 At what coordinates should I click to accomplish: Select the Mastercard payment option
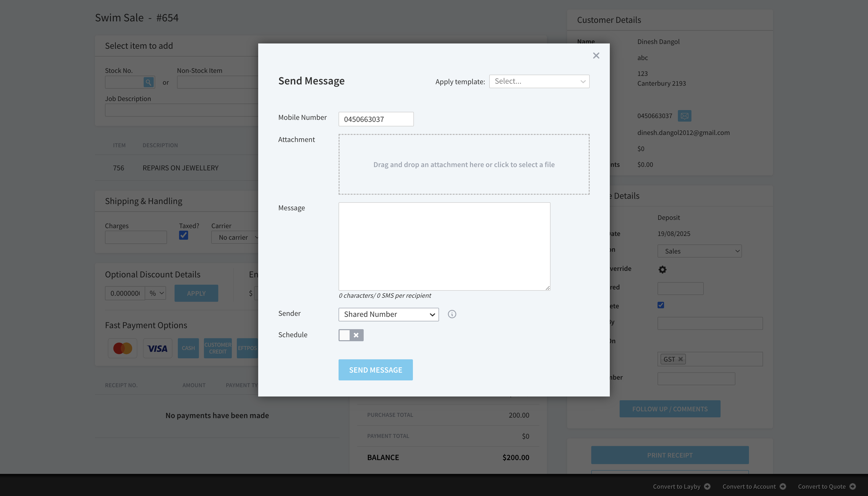click(x=123, y=348)
